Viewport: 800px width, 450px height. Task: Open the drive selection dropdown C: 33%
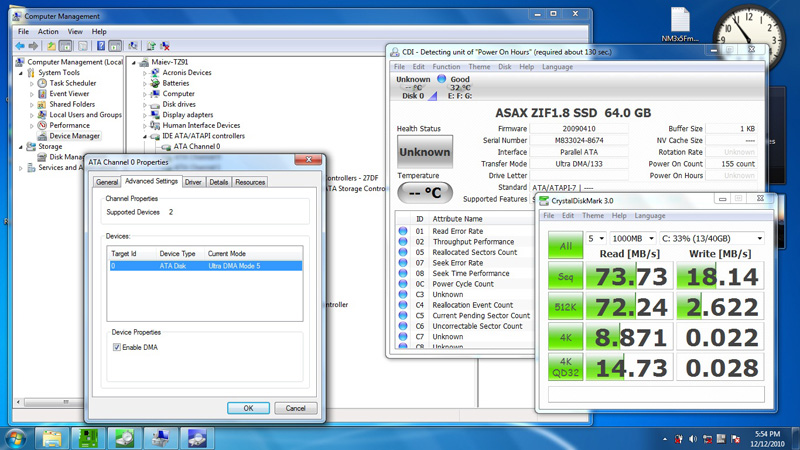[712, 238]
